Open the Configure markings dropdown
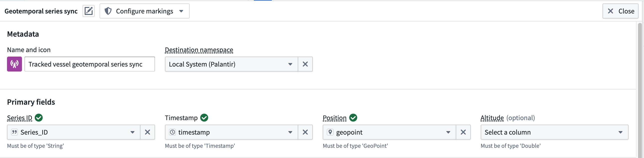The width and height of the screenshot is (644, 158). click(145, 11)
